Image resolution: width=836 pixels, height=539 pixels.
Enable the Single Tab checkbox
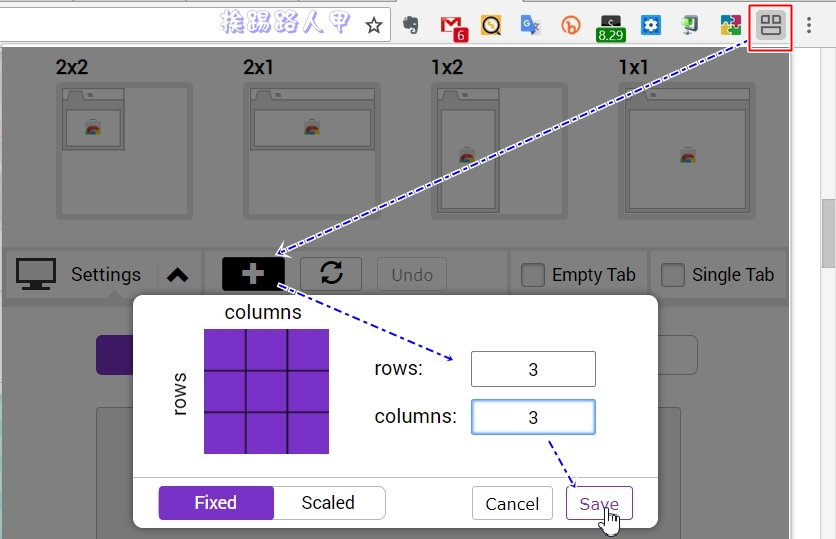[x=672, y=275]
